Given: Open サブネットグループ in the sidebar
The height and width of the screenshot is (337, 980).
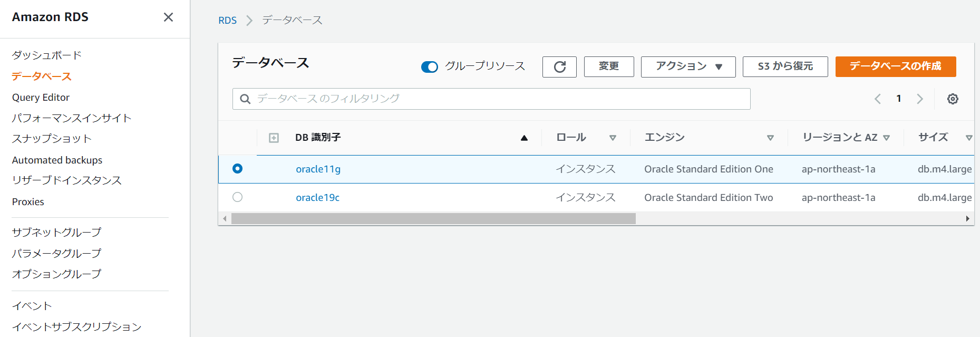Looking at the screenshot, I should [57, 232].
